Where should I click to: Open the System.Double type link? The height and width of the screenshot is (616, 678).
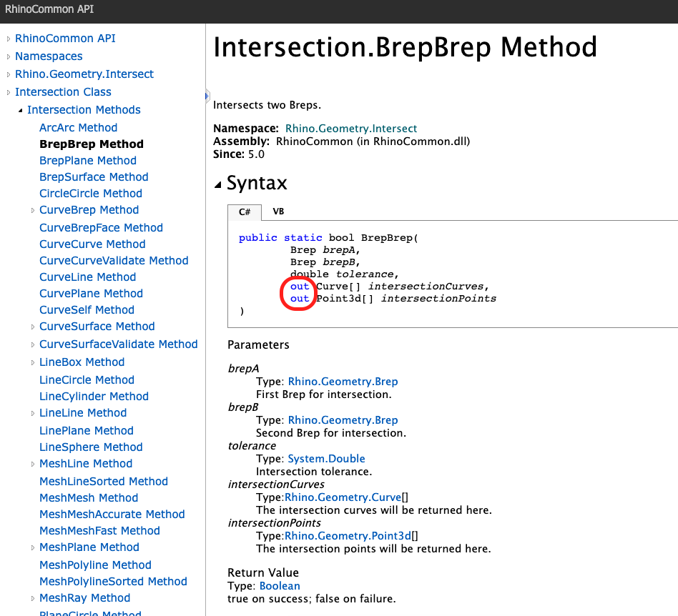coord(326,459)
